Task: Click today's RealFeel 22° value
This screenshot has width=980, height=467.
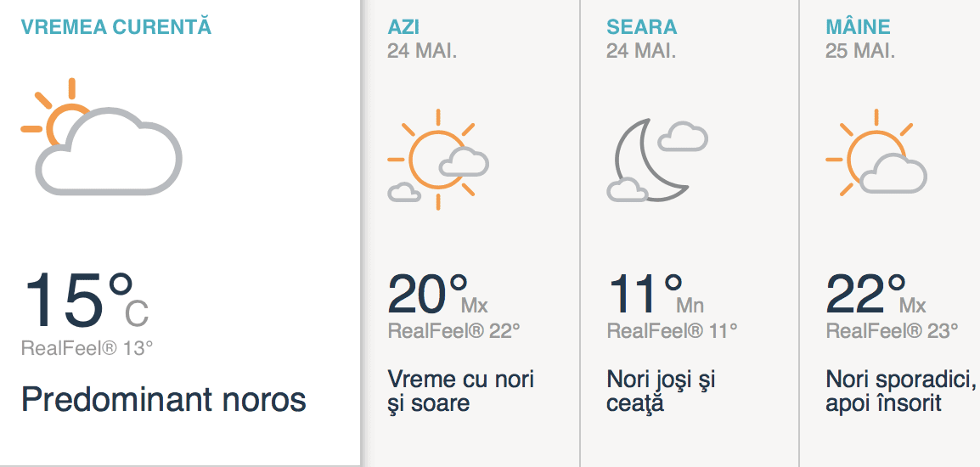Action: (453, 331)
